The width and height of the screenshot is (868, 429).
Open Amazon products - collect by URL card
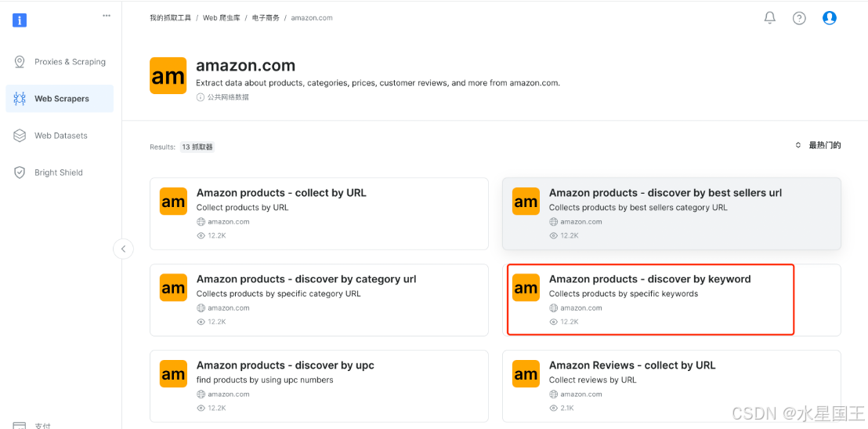[319, 214]
